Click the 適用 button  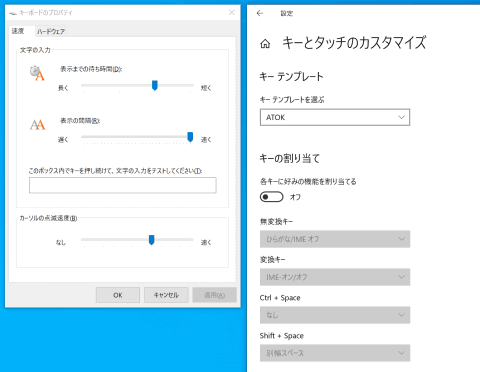(214, 295)
